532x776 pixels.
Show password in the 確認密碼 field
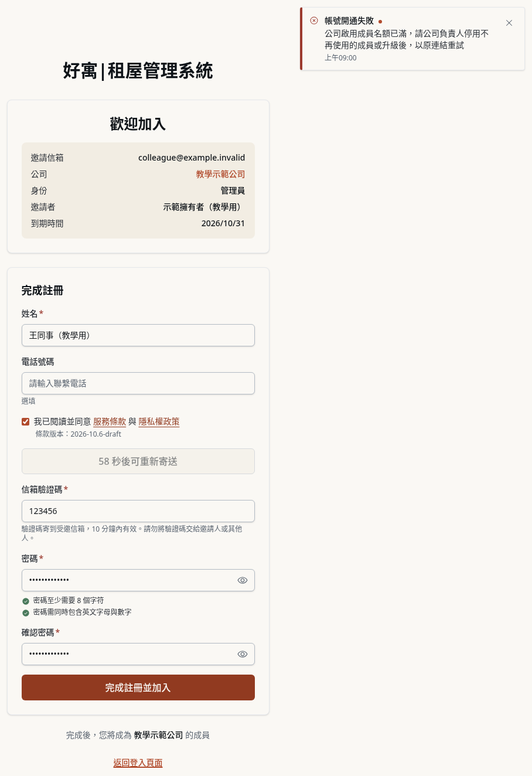tap(243, 654)
